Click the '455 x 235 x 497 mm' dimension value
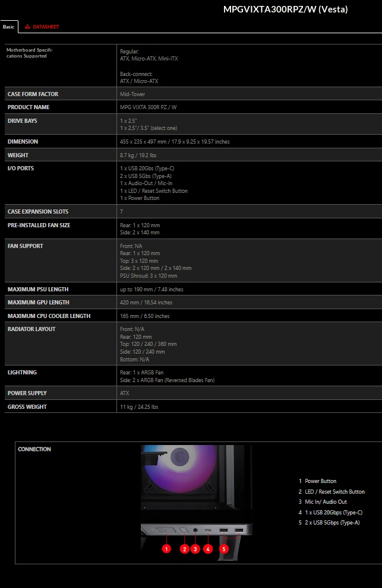The width and height of the screenshot is (382, 588). click(x=145, y=142)
